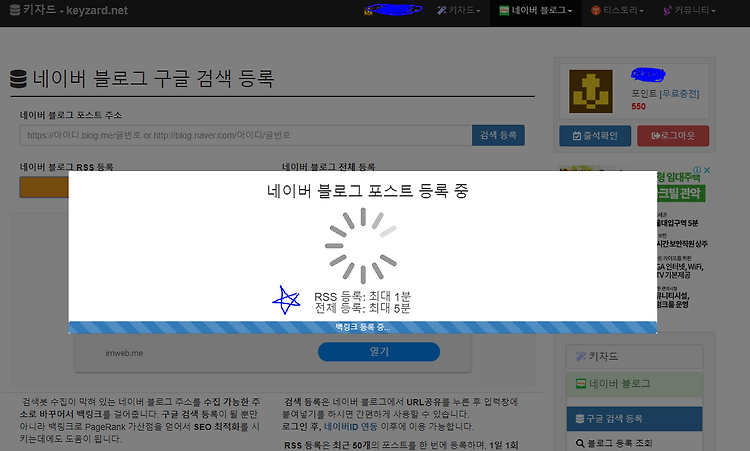
Task: Click the database icon in sidebar 구글 검색 등록
Action: [x=580, y=419]
